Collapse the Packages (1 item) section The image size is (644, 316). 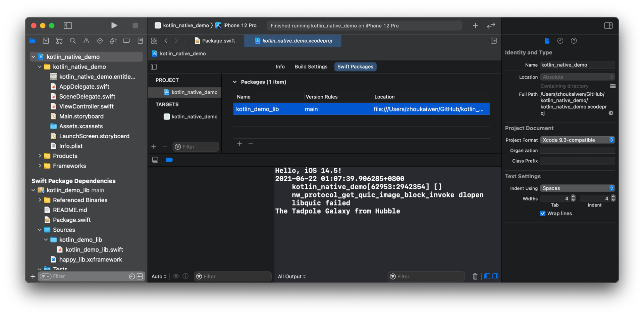click(235, 82)
